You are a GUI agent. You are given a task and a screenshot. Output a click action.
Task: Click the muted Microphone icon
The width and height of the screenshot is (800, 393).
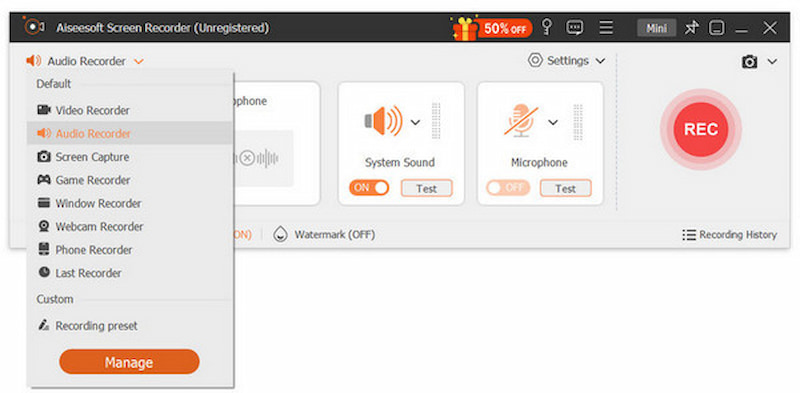click(x=521, y=120)
